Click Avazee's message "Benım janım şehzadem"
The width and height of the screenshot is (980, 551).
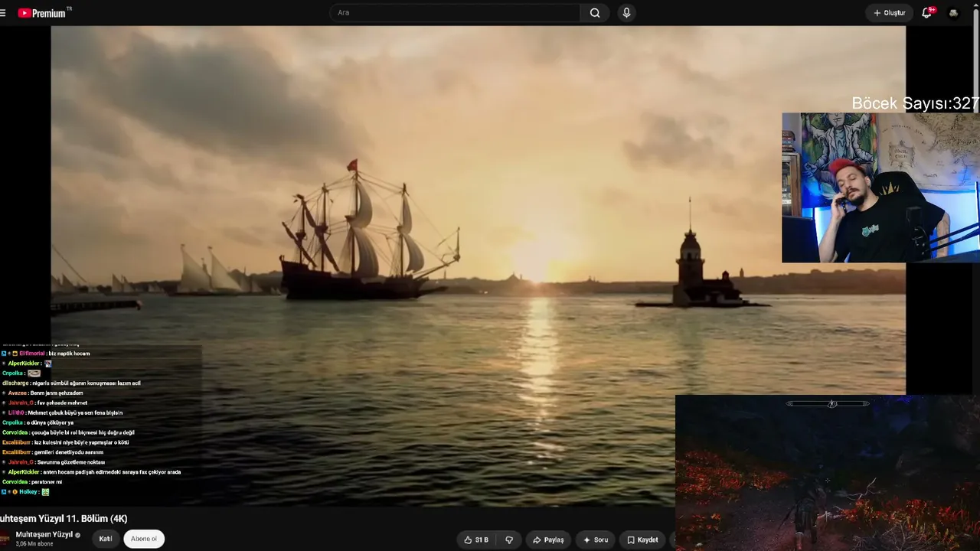click(x=56, y=393)
